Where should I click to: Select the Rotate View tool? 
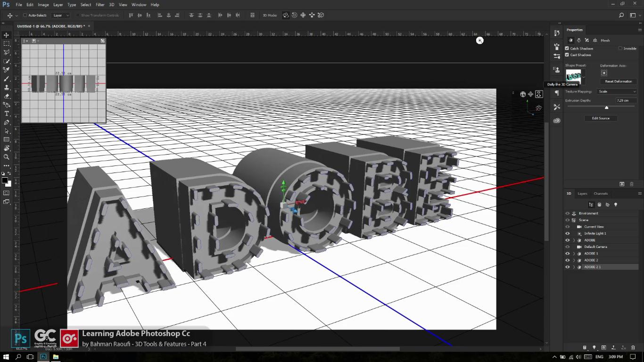click(7, 148)
